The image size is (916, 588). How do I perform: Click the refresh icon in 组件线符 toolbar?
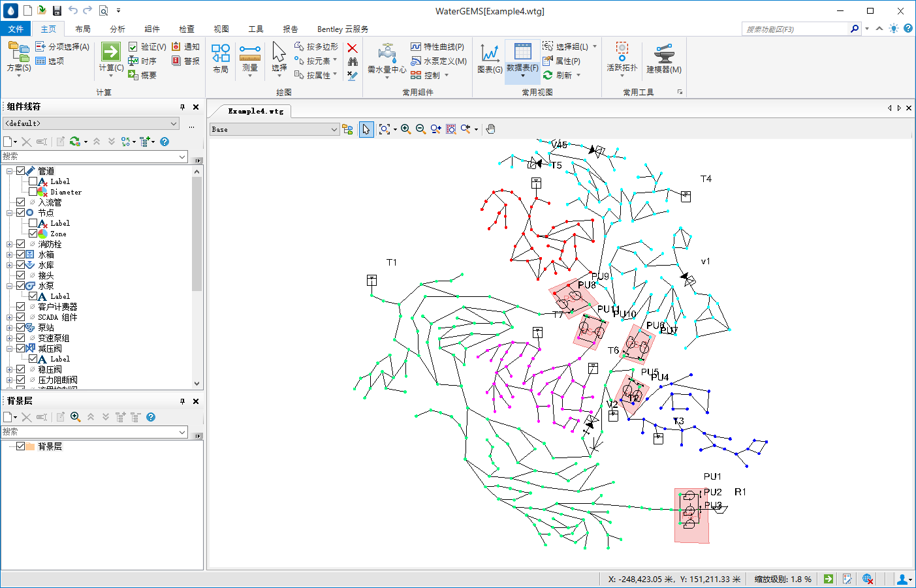pos(75,142)
